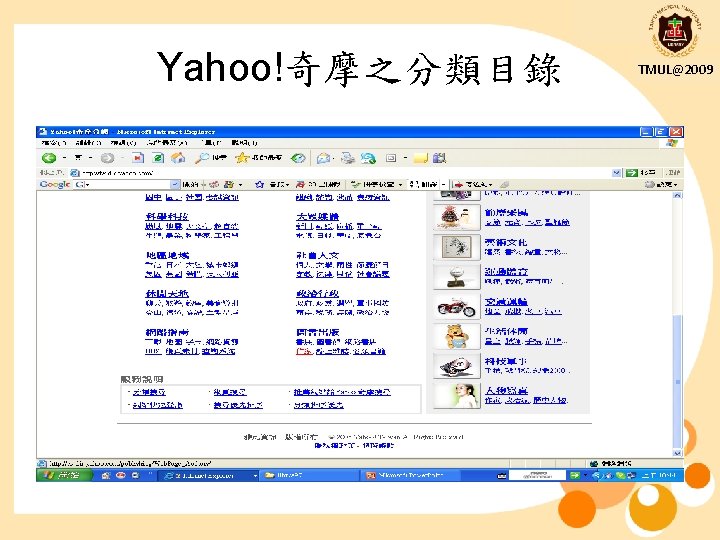This screenshot has width=720, height=540.
Task: Expand the Google search box dropdown arrow
Action: coord(174,184)
